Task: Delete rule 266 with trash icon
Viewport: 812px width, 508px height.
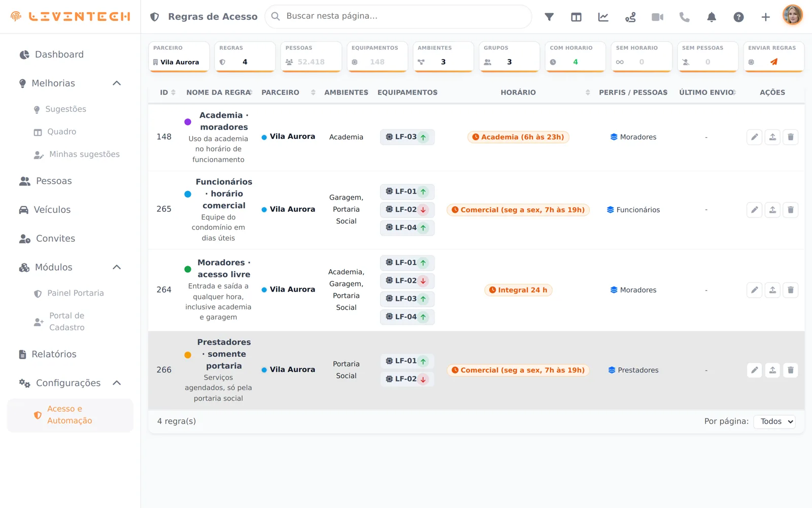Action: [x=790, y=370]
